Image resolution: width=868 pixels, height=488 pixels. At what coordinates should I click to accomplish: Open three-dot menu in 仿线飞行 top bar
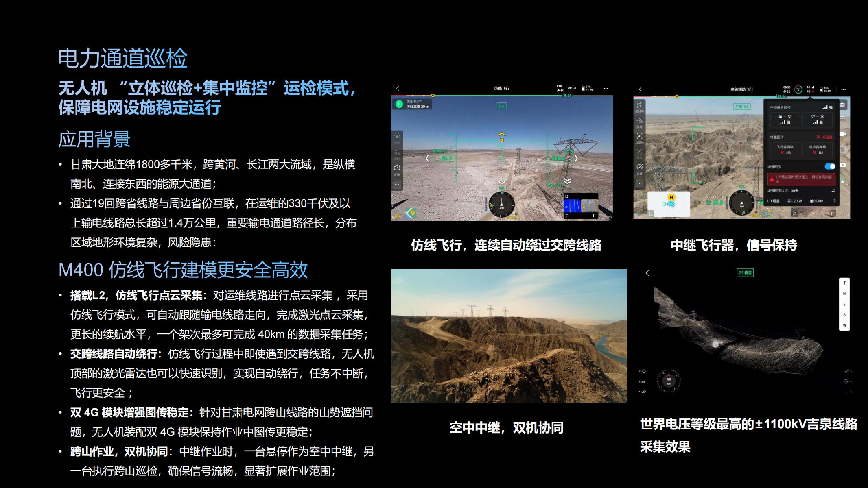click(606, 88)
